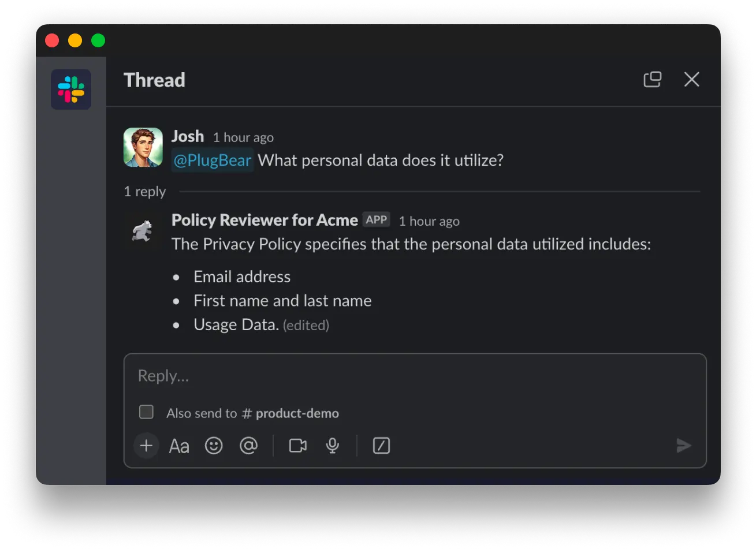Click Josh's 1 hour ago timestamp
The image size is (756, 549).
[x=243, y=138]
